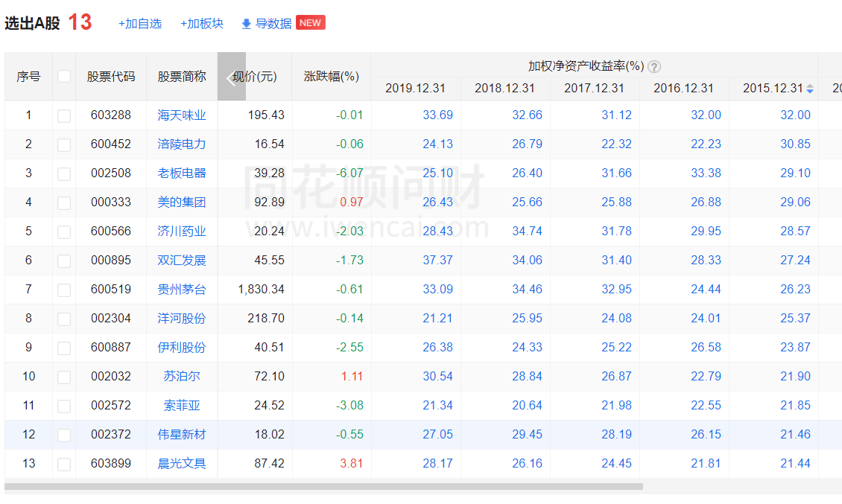Enable checkbox for 贵州茅台 row
The width and height of the screenshot is (842, 504).
[x=64, y=290]
